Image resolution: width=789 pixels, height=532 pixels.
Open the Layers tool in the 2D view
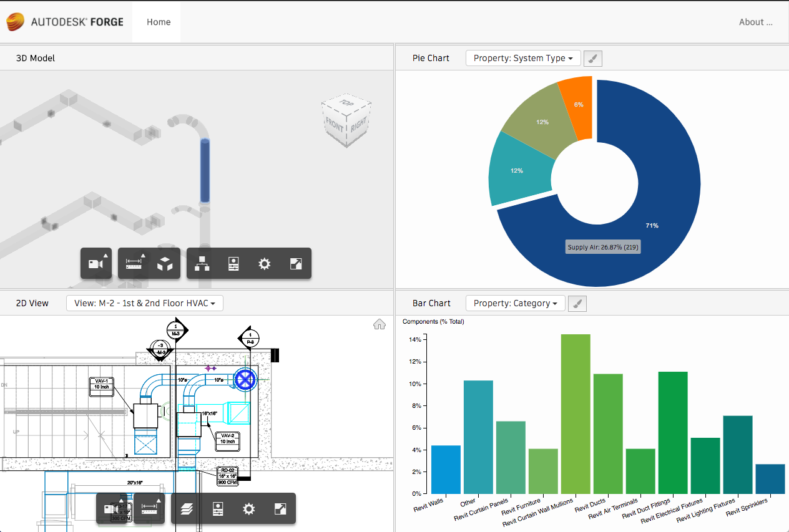[x=186, y=508]
